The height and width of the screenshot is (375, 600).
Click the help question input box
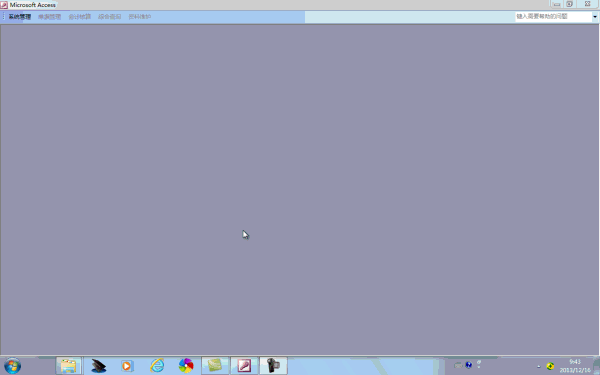pyautogui.click(x=553, y=16)
